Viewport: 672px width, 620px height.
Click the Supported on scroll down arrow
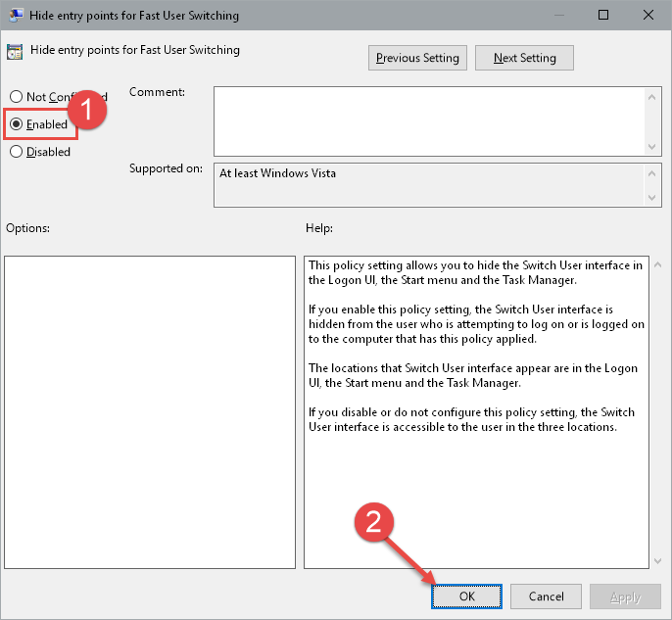click(x=651, y=198)
